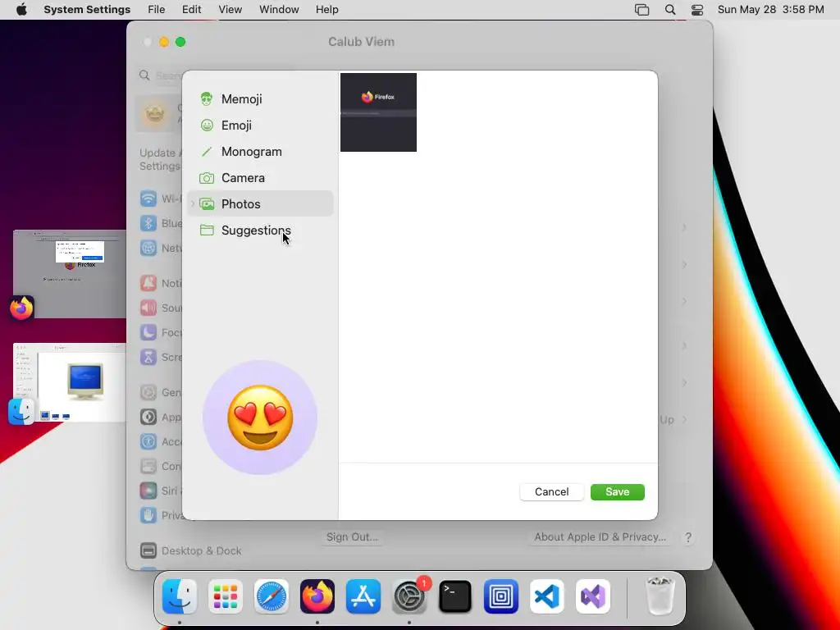Launch Safari from the Dock
The image size is (840, 630).
(272, 596)
